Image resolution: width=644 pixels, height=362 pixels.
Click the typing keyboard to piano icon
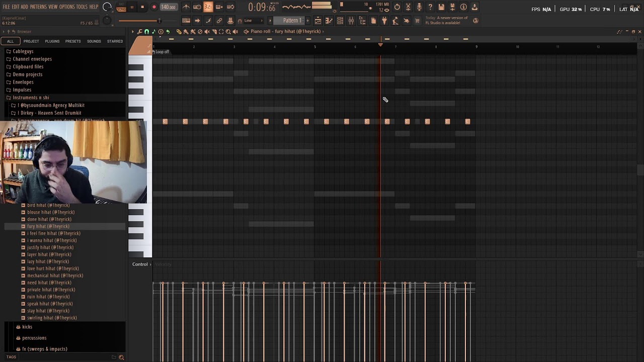point(186,21)
